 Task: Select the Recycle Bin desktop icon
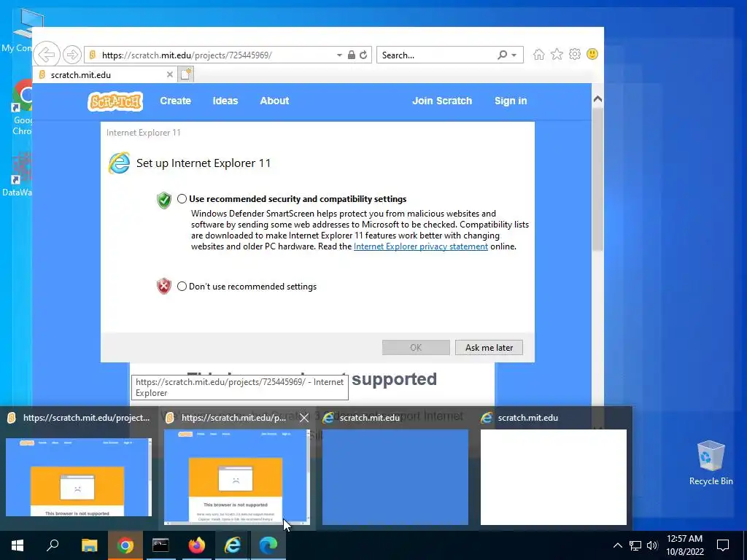pos(711,463)
